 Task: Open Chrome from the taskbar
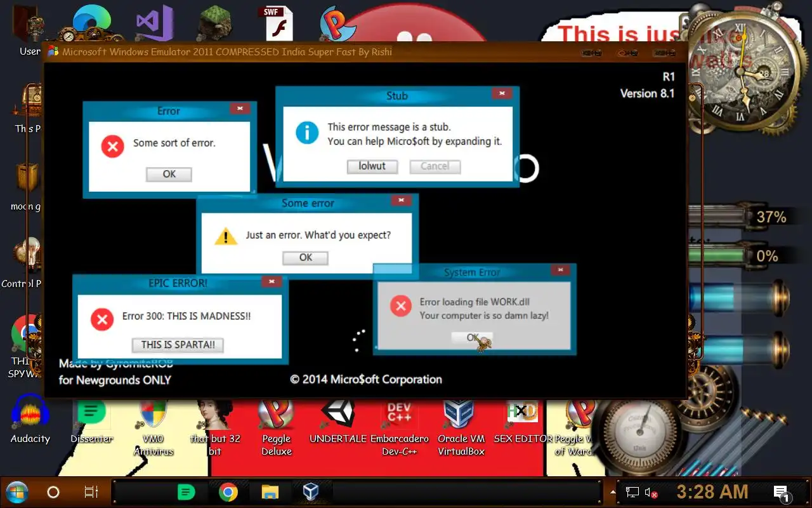coord(228,492)
